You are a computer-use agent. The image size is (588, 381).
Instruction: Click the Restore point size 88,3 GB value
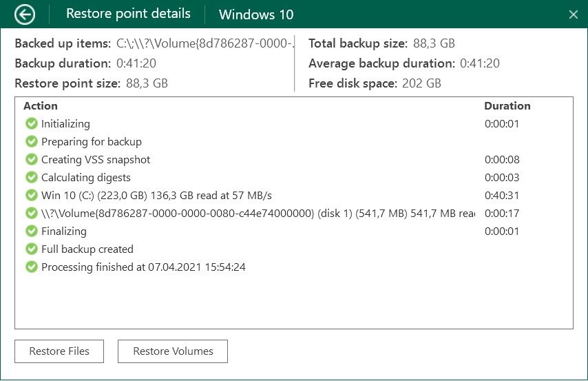click(x=147, y=83)
